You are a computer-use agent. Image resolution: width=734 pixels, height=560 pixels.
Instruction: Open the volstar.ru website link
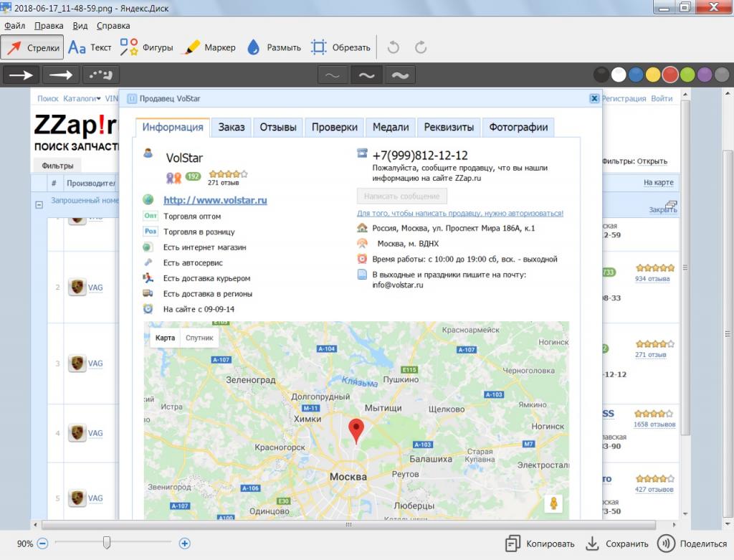[x=215, y=200]
